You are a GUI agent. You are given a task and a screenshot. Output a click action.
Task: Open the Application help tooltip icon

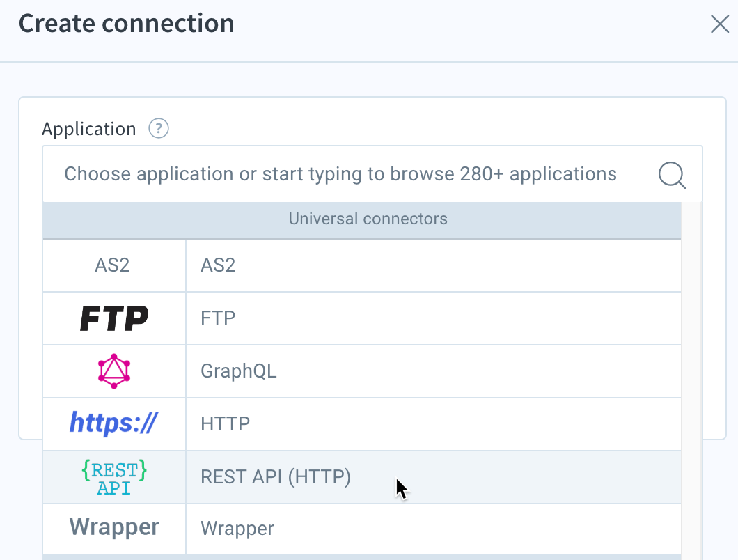coord(158,128)
